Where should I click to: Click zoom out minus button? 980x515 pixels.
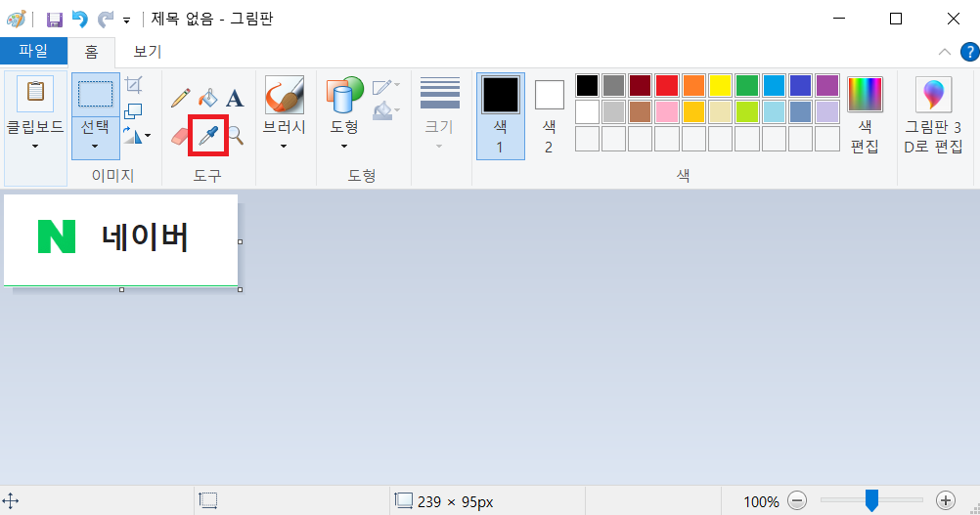tap(797, 500)
